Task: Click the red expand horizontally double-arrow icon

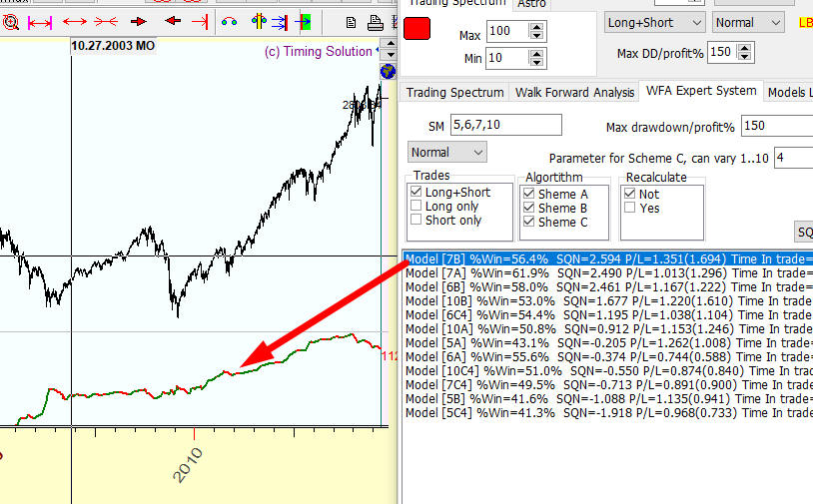Action: point(75,21)
